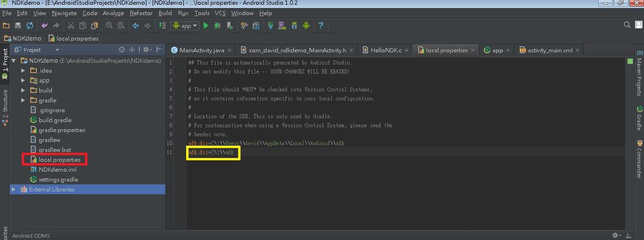Screen dimensions: 644x240
Task: Switch to com_david_ndkdemo_MainActivity.h tab
Action: coord(297,50)
